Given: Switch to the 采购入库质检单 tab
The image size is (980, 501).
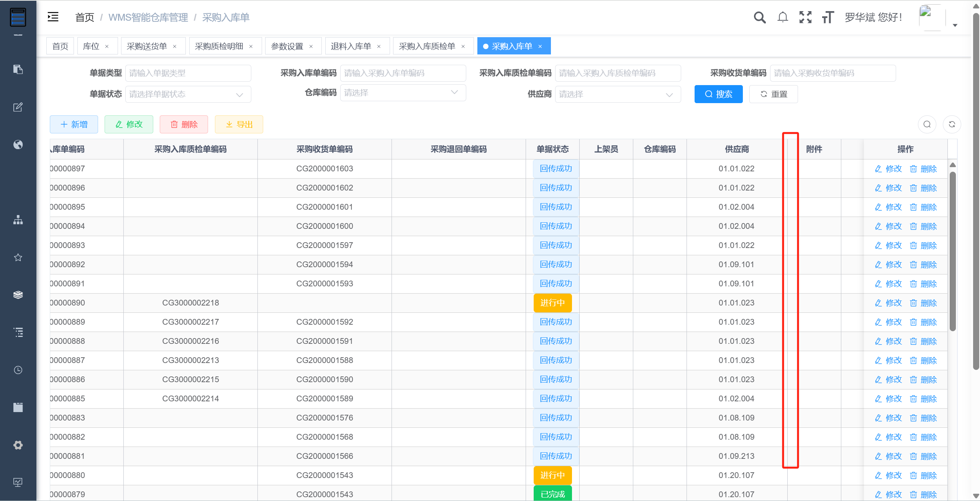Looking at the screenshot, I should click(427, 46).
